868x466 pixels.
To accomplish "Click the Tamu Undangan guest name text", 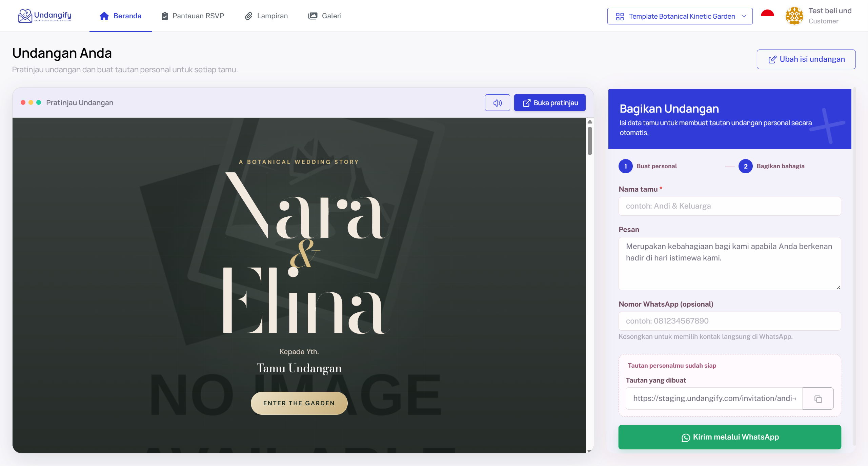I will pyautogui.click(x=299, y=368).
